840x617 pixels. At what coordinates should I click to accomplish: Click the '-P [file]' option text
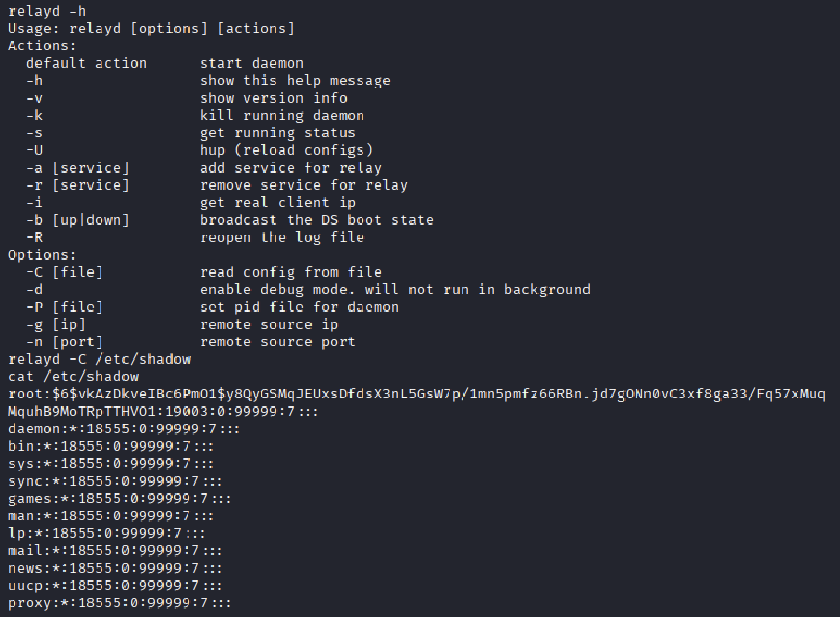pos(64,307)
